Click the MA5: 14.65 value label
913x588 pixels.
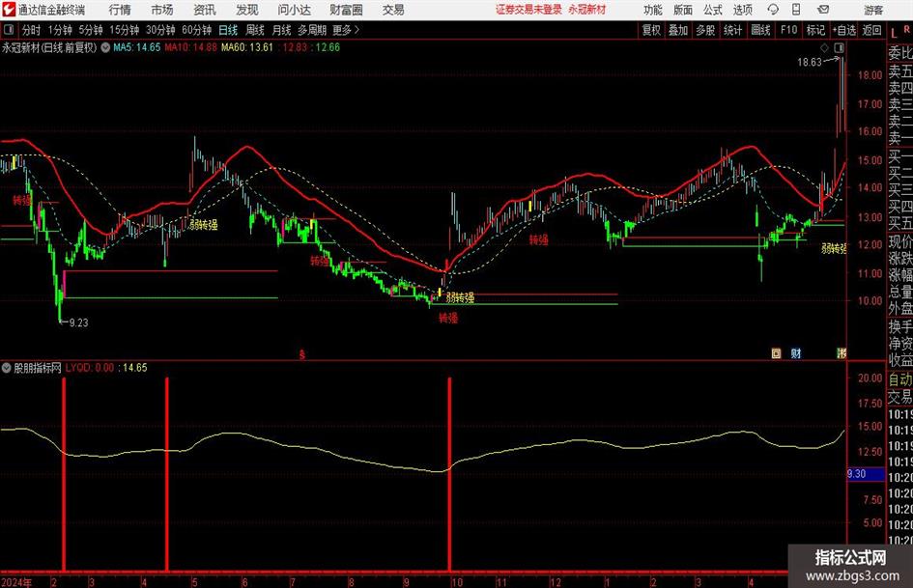[x=137, y=47]
